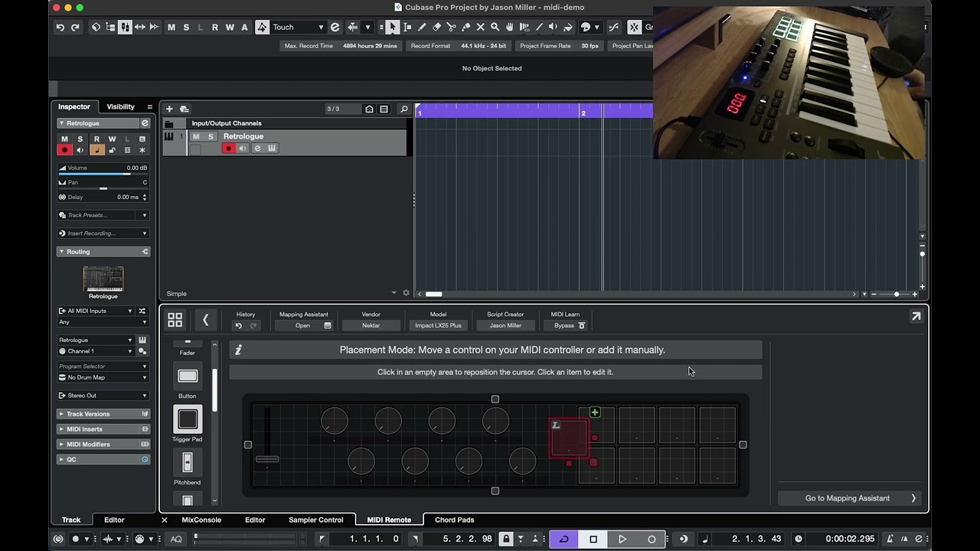Screen dimensions: 980x551
Task: Click Retrologue instrument thumbnail in Routing
Action: 103,279
